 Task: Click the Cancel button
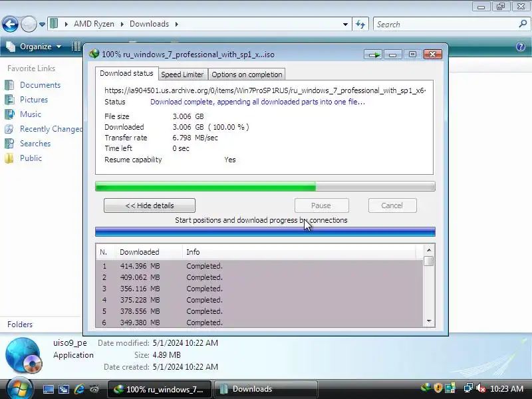pos(392,205)
